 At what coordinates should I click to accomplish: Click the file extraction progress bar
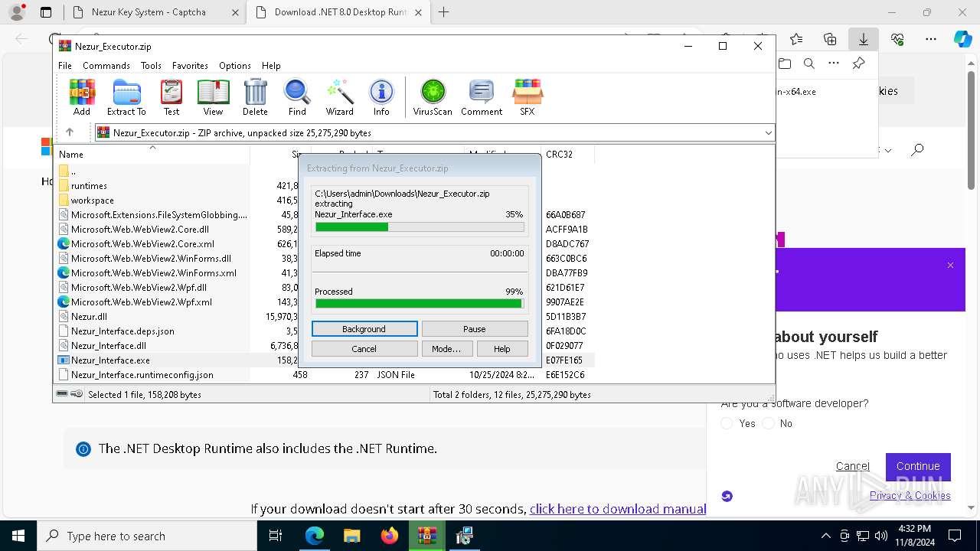[x=420, y=227]
